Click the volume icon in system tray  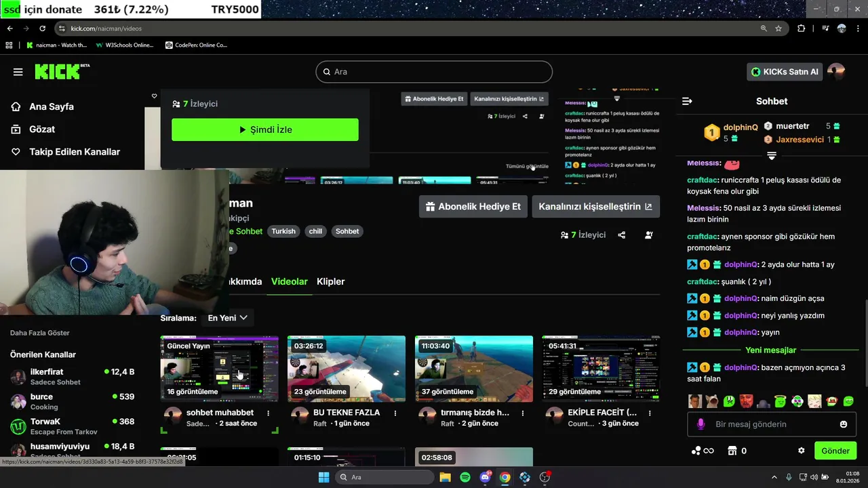(x=815, y=477)
